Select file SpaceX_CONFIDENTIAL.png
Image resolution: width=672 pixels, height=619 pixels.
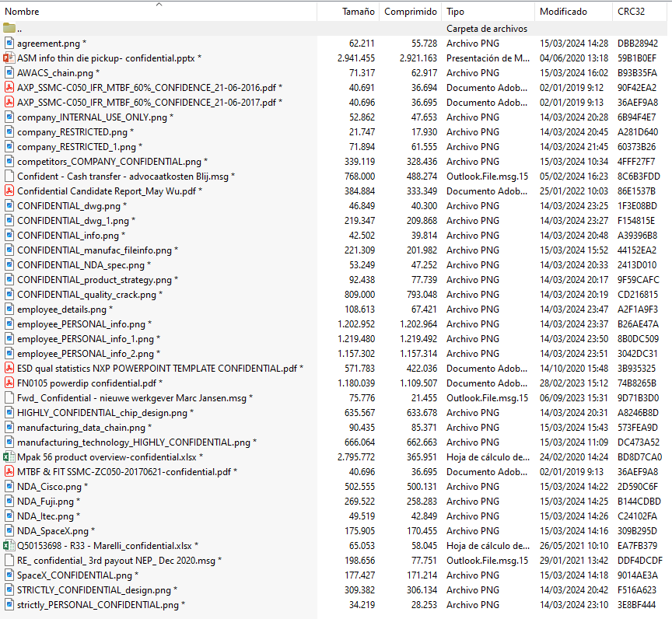tap(75, 575)
